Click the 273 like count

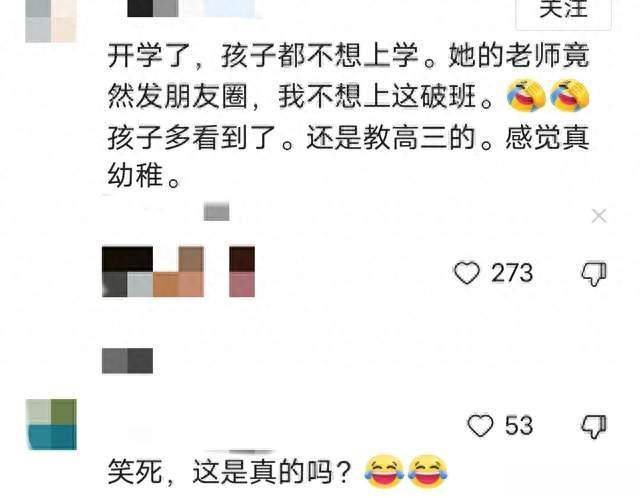tap(512, 273)
